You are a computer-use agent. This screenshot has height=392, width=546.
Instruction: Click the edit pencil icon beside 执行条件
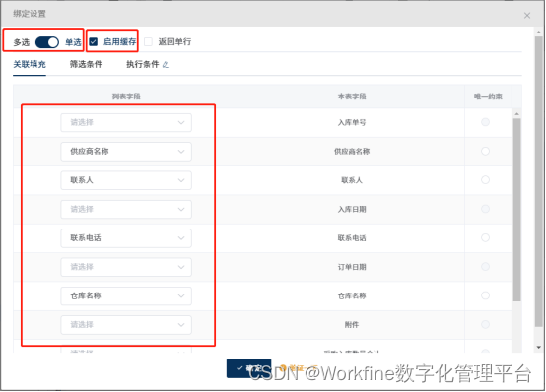point(166,65)
